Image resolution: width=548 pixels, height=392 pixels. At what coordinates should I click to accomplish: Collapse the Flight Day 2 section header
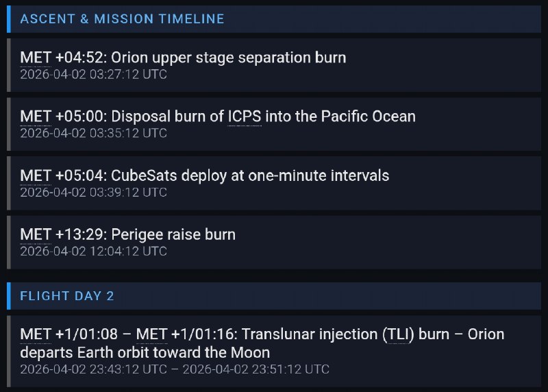point(274,296)
